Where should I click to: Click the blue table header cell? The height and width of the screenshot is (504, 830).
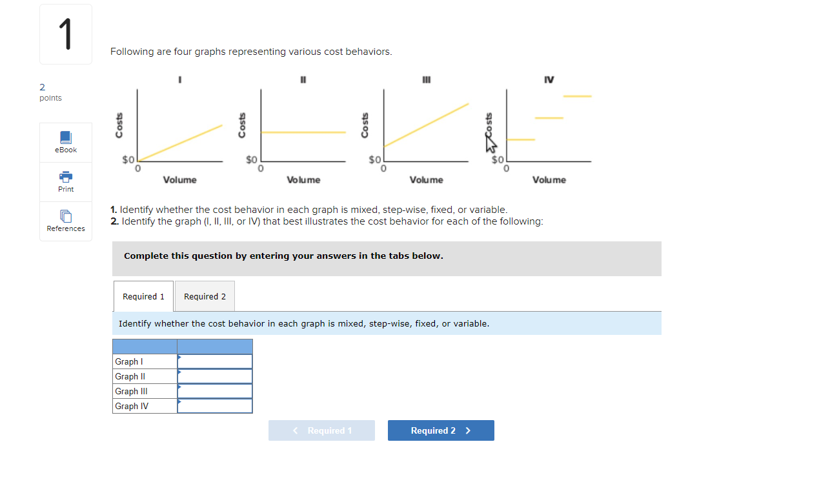coord(183,346)
